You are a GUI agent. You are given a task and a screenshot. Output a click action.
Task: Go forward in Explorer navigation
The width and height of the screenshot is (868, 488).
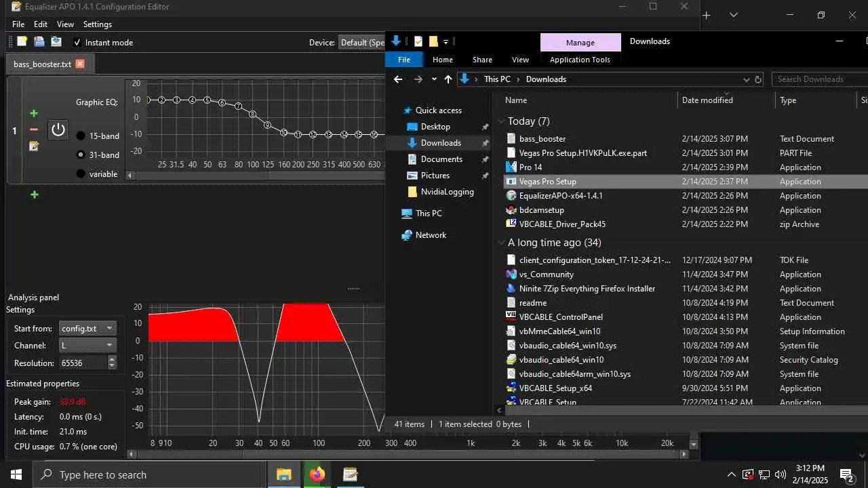point(418,79)
